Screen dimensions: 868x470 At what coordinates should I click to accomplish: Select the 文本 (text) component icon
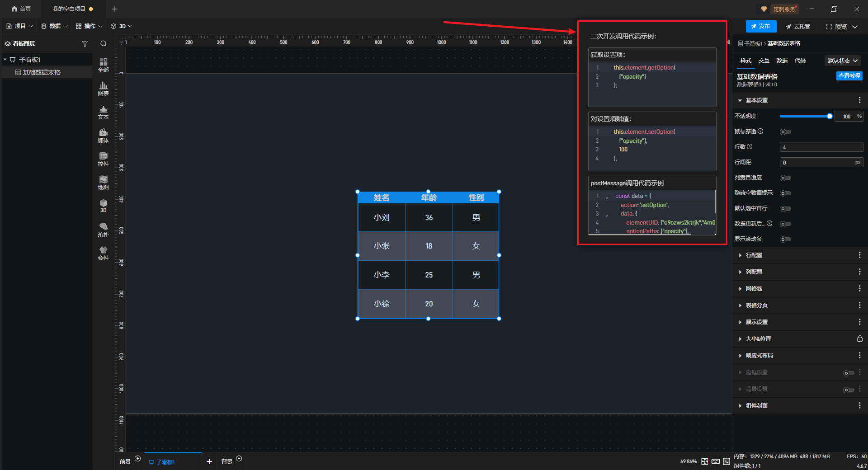pyautogui.click(x=103, y=112)
